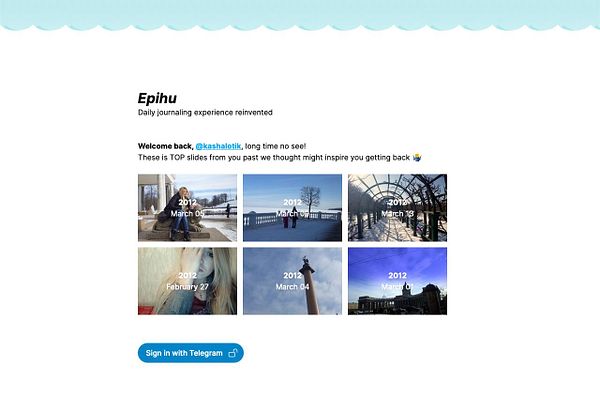Open the February 27 blonde selfie slide

[188, 281]
